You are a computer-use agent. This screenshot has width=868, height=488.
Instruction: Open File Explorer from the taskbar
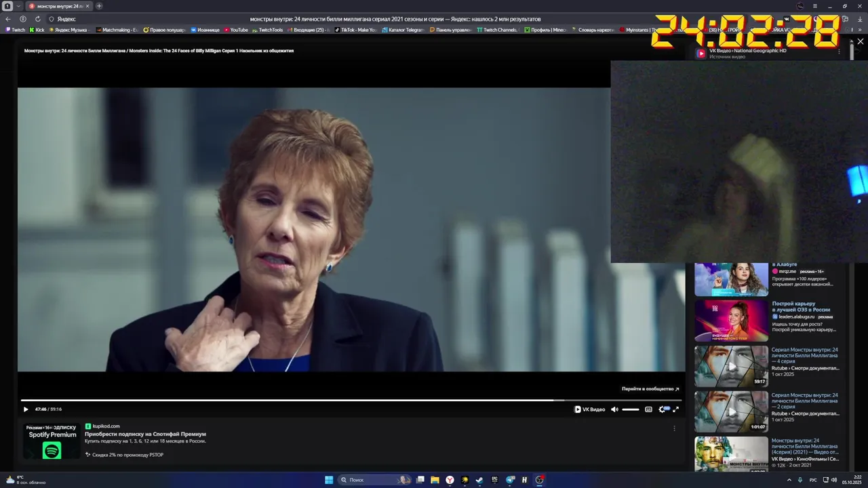coord(435,480)
